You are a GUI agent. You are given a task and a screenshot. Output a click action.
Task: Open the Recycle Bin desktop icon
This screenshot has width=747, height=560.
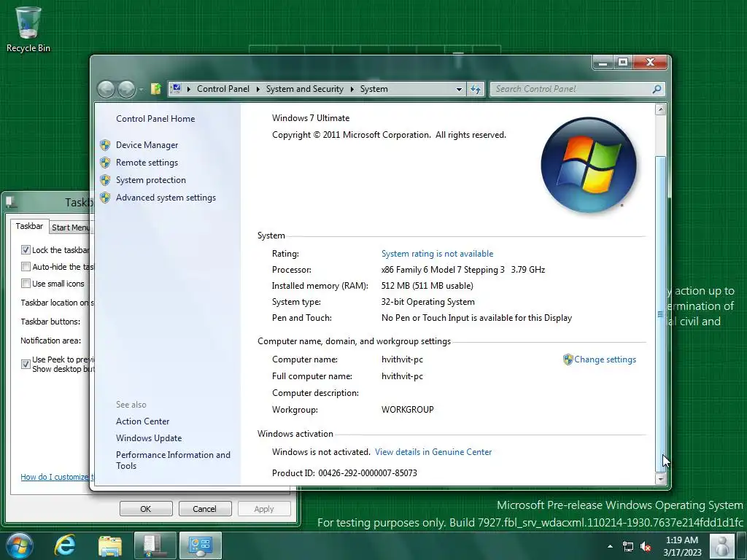[x=28, y=29]
